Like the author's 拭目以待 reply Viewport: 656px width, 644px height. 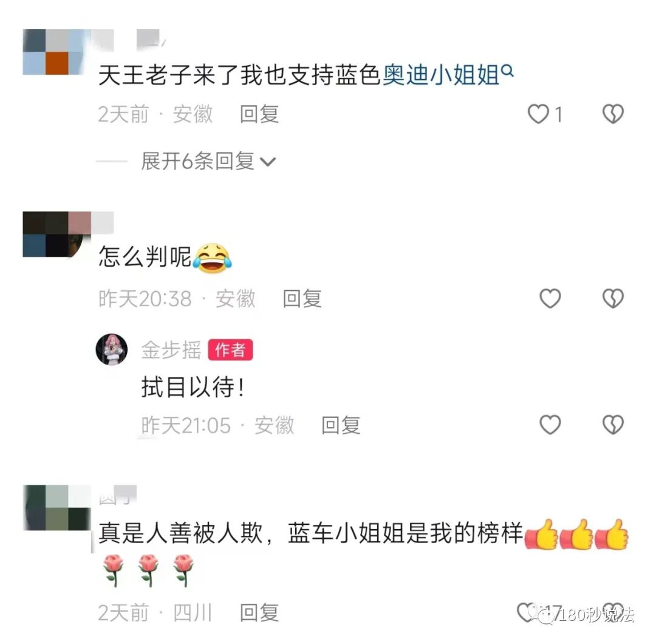(550, 425)
